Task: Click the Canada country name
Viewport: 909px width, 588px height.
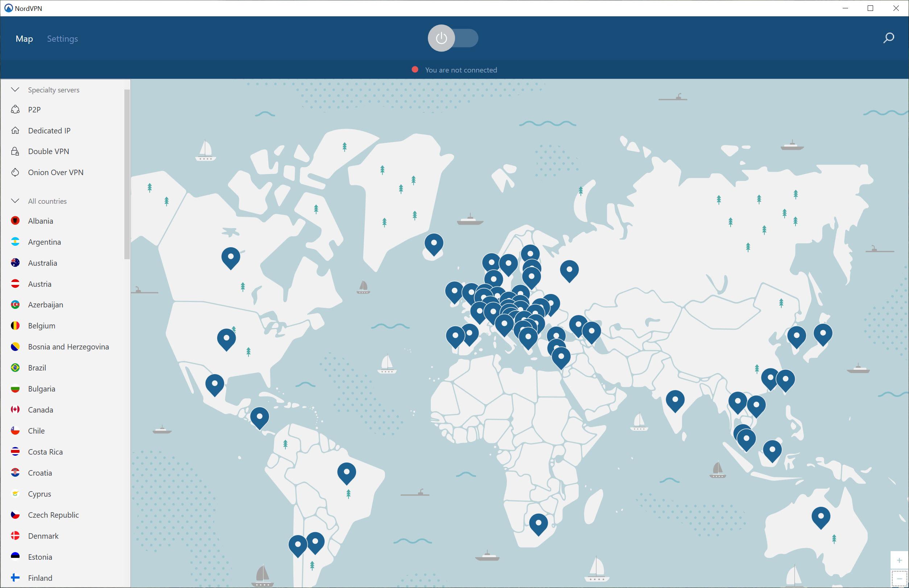Action: 41,410
